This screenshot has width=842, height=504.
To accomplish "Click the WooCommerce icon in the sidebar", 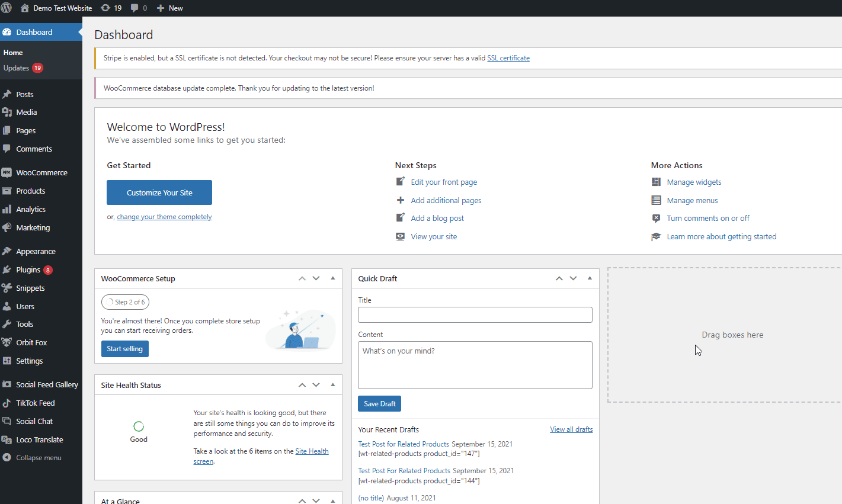I will 7,172.
